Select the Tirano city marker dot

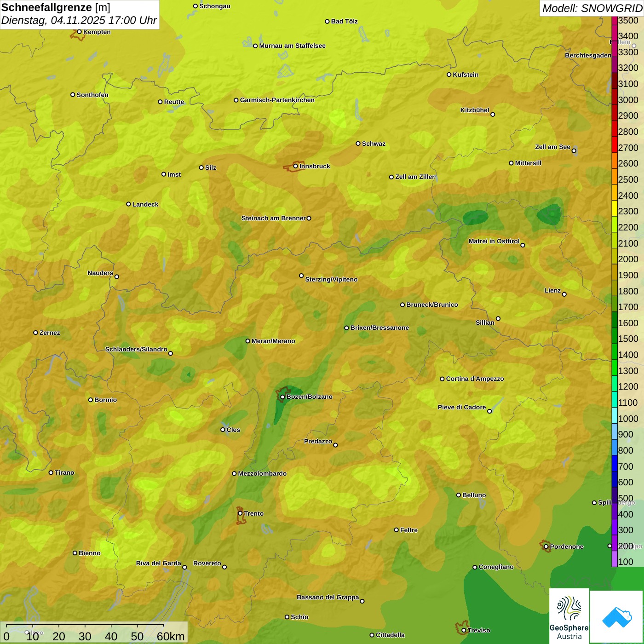click(x=51, y=472)
